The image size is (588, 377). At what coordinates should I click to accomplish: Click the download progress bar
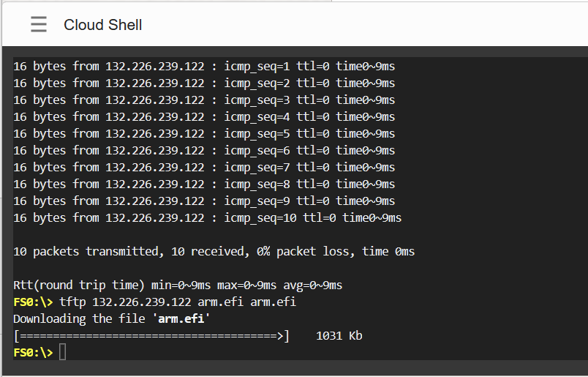(x=151, y=336)
